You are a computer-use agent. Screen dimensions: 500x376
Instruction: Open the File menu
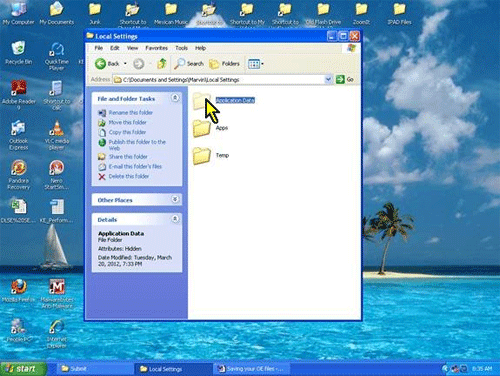click(x=99, y=48)
